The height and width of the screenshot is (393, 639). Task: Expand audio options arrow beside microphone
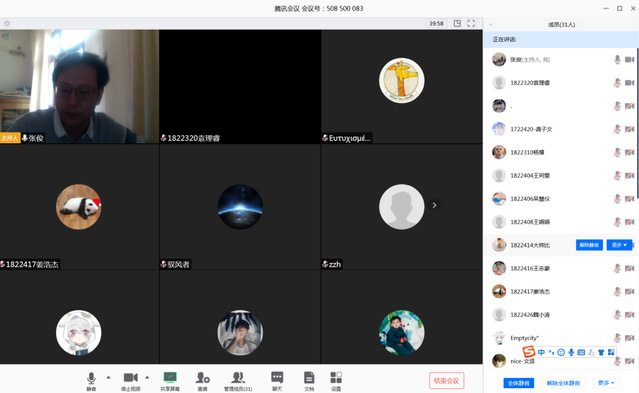coord(108,377)
